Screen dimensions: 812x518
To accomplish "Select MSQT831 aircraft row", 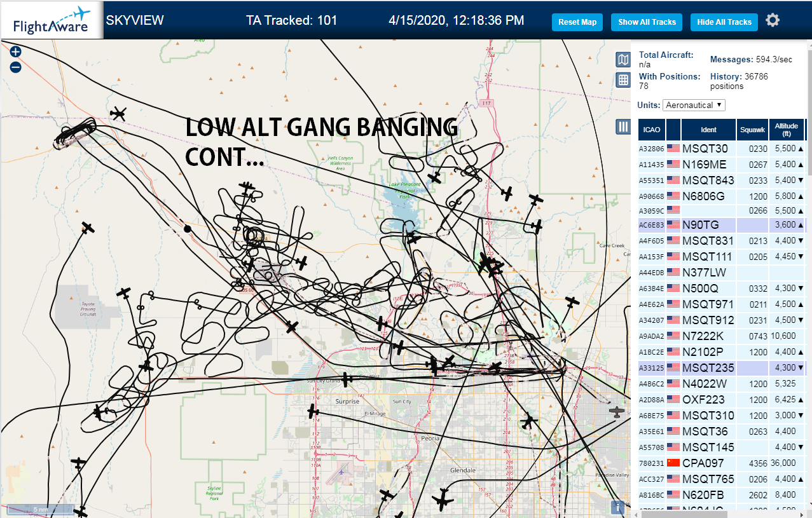I will [722, 240].
